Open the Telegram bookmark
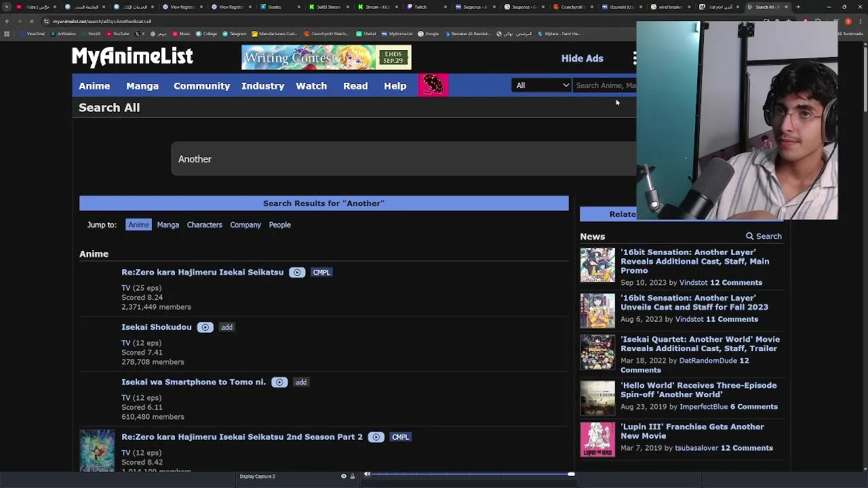Screen dimensions: 868x488 pyautogui.click(x=234, y=33)
